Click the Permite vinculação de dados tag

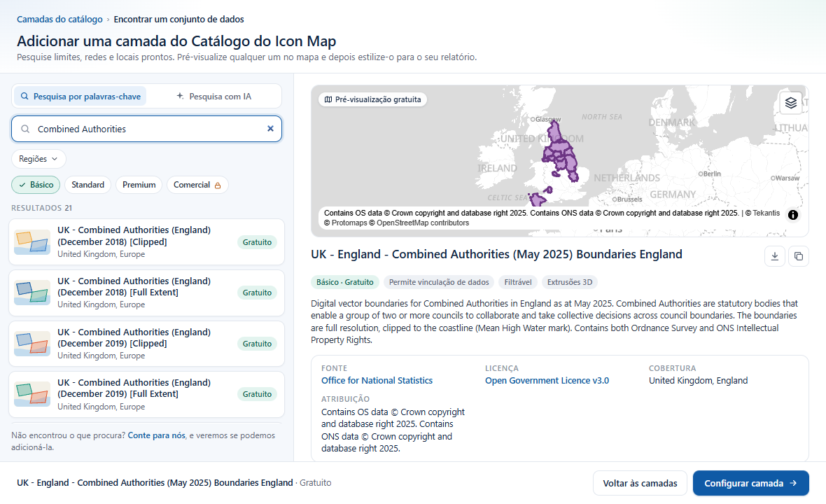tap(439, 282)
